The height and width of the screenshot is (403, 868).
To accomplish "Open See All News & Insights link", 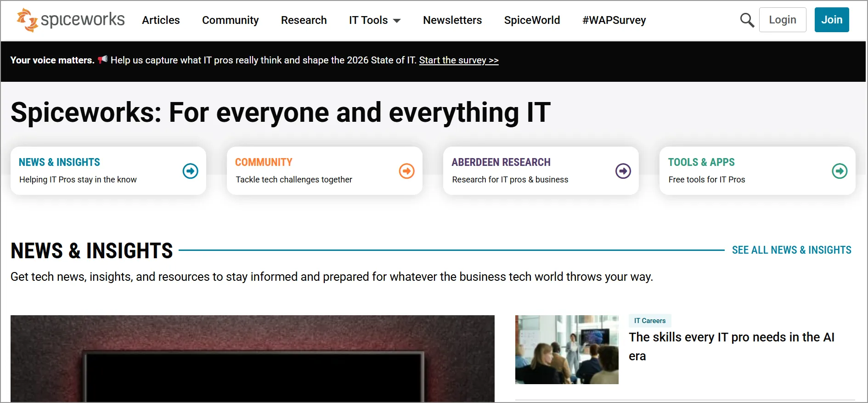I will point(792,250).
